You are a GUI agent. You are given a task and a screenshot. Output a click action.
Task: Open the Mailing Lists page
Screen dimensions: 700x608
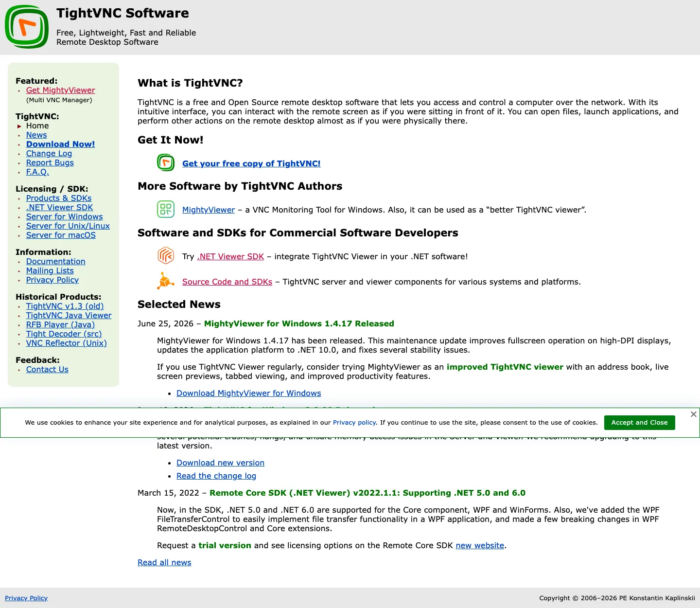pyautogui.click(x=50, y=270)
